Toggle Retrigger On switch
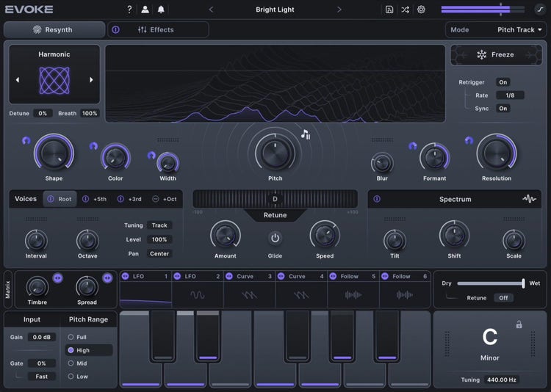The width and height of the screenshot is (551, 392). click(503, 82)
